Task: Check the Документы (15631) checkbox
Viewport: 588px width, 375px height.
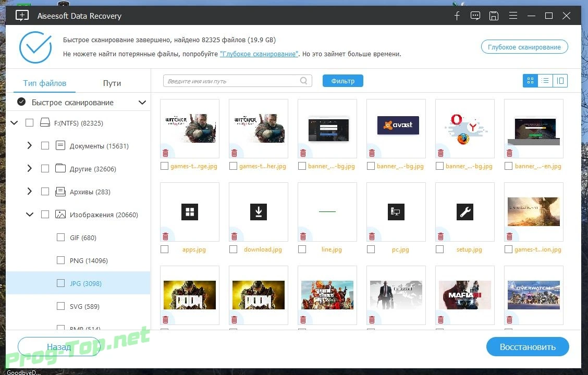Action: (45, 145)
